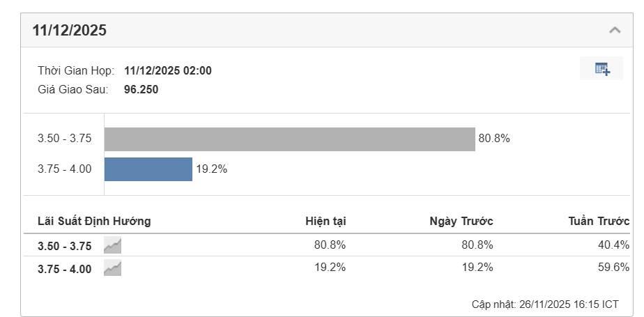The height and width of the screenshot is (317, 644).
Task: Collapse the 11/12/2025 meeting panel
Action: coord(615,30)
